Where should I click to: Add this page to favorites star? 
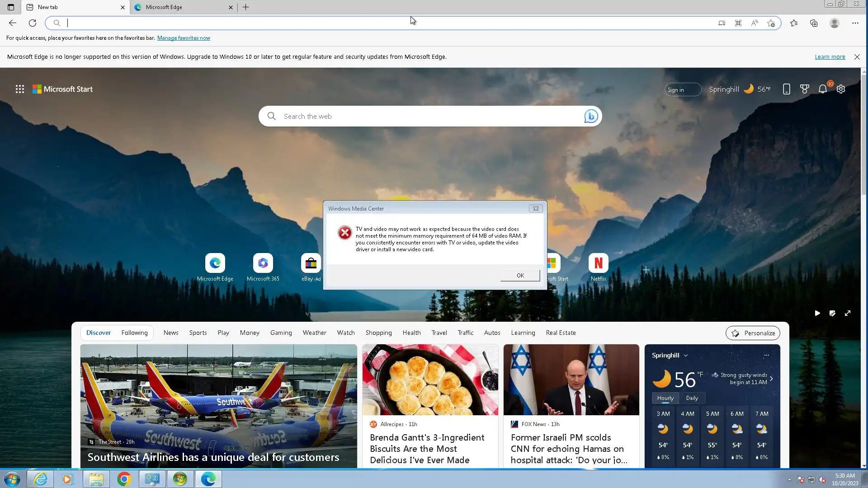coord(771,23)
